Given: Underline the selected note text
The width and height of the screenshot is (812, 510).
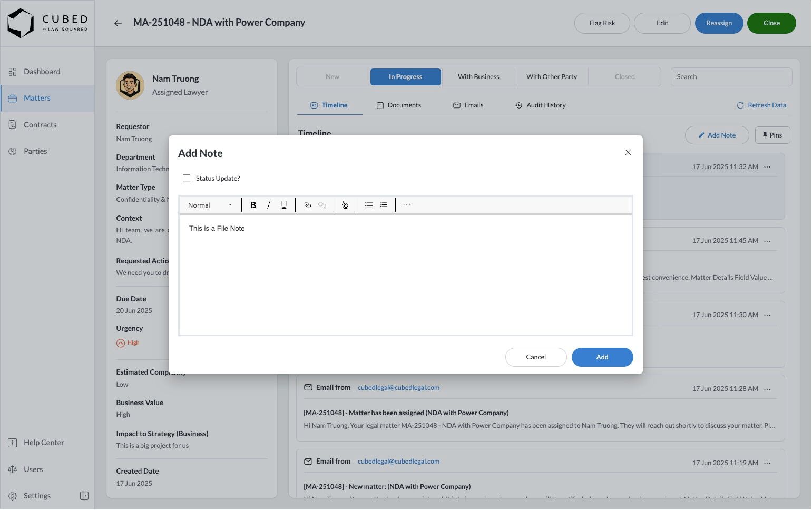Looking at the screenshot, I should [284, 205].
